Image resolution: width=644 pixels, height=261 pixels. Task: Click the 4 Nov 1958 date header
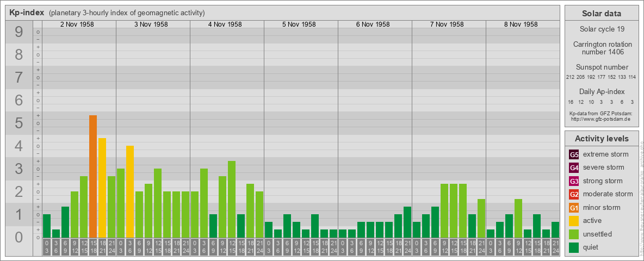(x=225, y=24)
